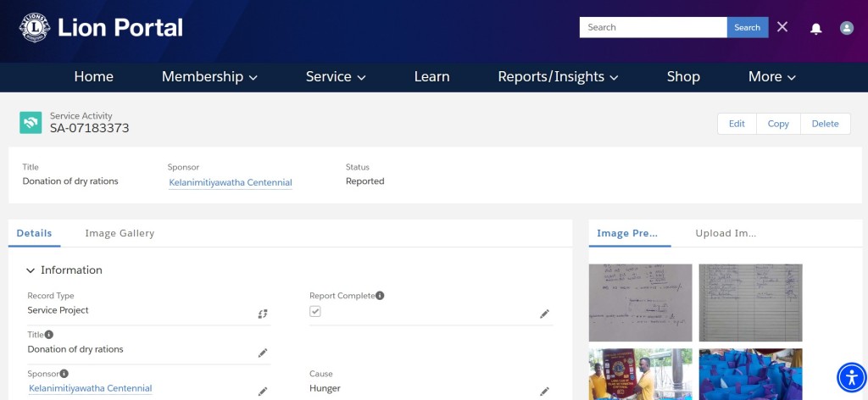Open the blue bags photo thumbnail
The width and height of the screenshot is (868, 400).
(x=750, y=374)
